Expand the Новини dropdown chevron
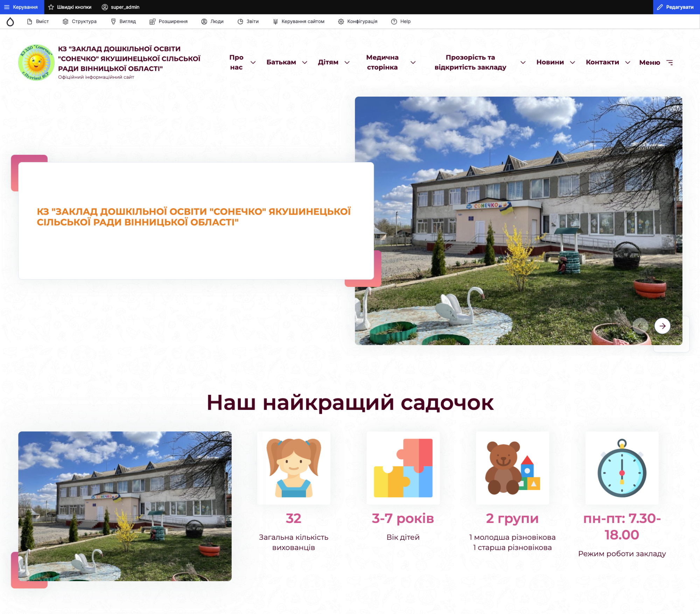Screen dimensions: 700x614 tap(573, 62)
